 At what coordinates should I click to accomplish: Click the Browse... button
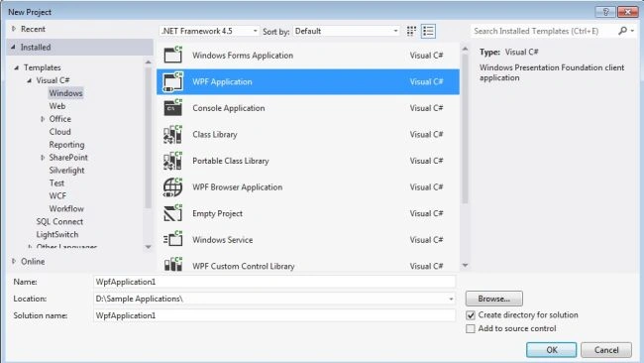point(494,299)
